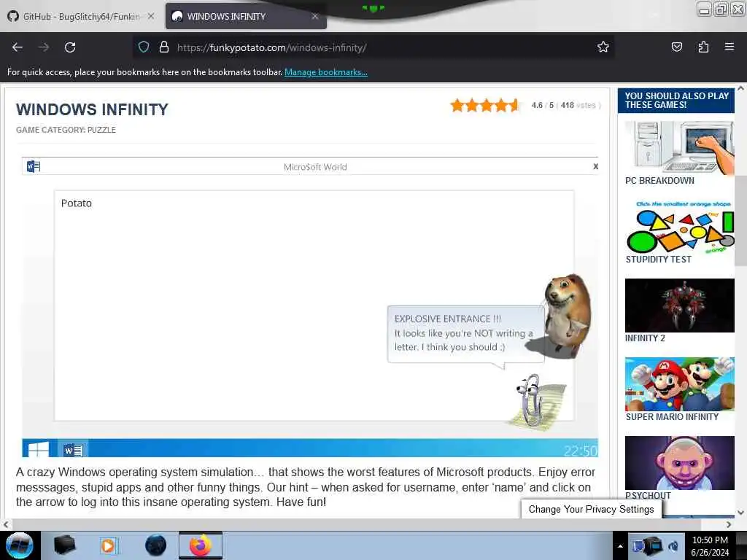Open the SUPER MARIO INFINITY thumbnail

[x=679, y=384]
